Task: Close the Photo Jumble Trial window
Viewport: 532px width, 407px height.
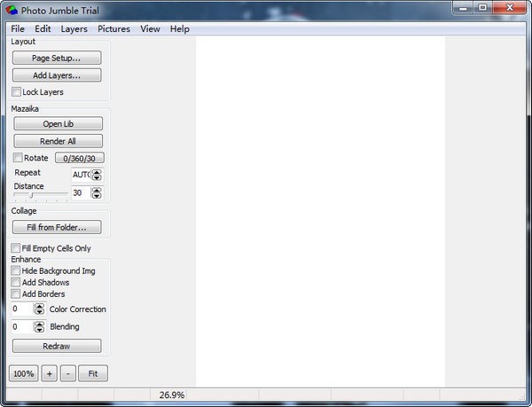Action: (x=509, y=8)
